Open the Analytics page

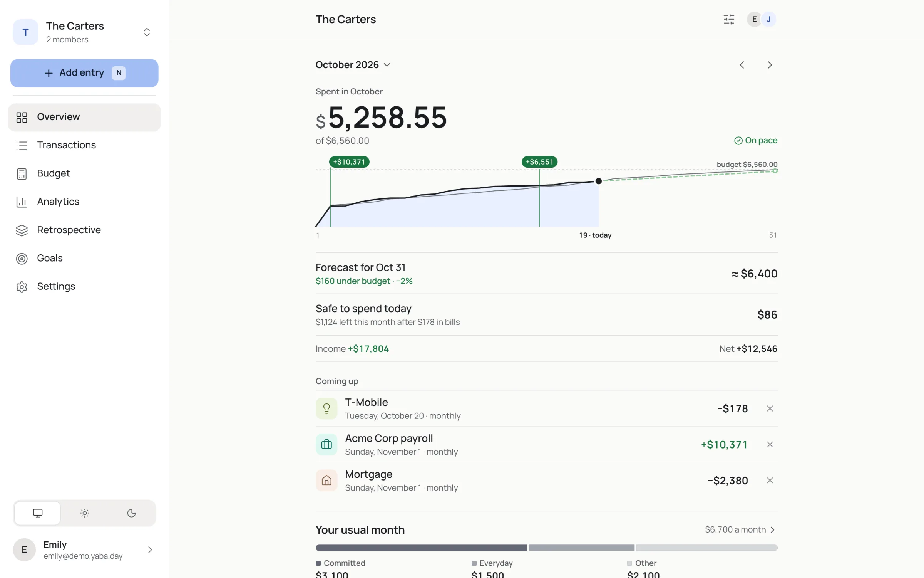84,202
